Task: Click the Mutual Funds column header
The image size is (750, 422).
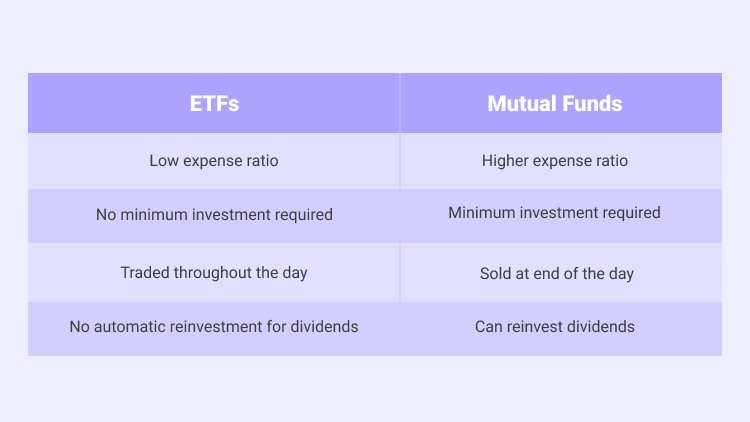Action: 561,103
